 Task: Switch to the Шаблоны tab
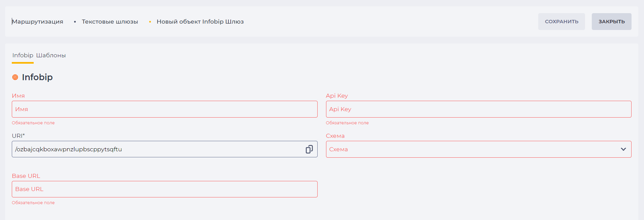pyautogui.click(x=51, y=55)
